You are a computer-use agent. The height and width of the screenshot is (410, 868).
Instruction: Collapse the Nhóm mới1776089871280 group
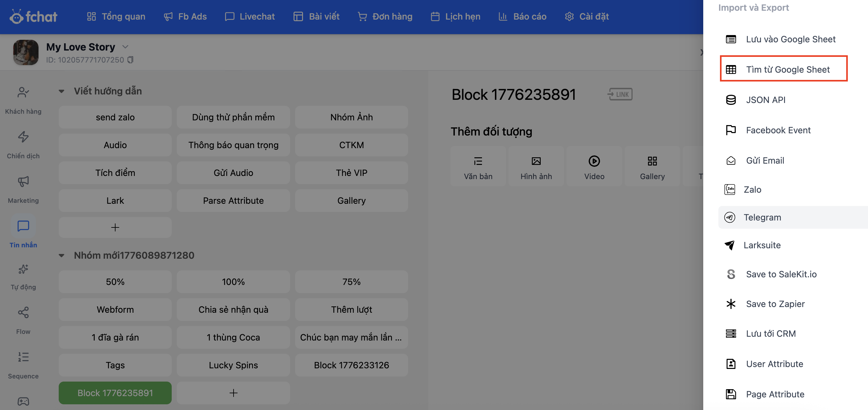pyautogui.click(x=61, y=255)
